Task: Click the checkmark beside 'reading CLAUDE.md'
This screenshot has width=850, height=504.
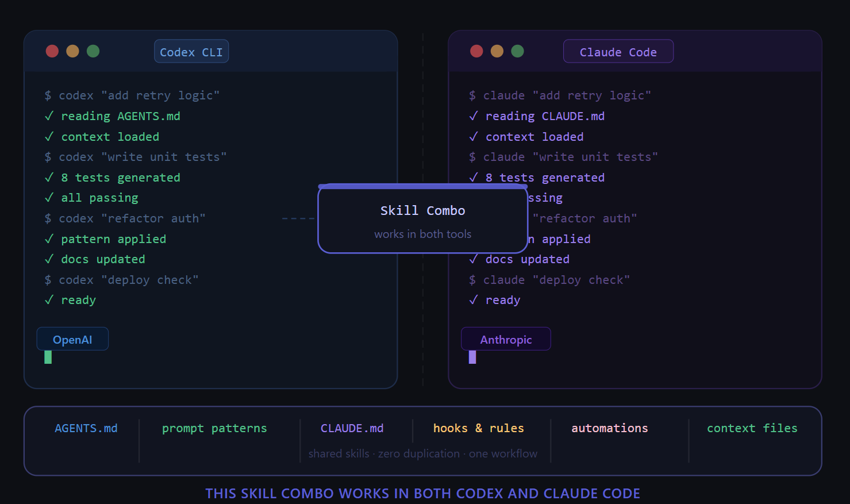Action: click(474, 116)
